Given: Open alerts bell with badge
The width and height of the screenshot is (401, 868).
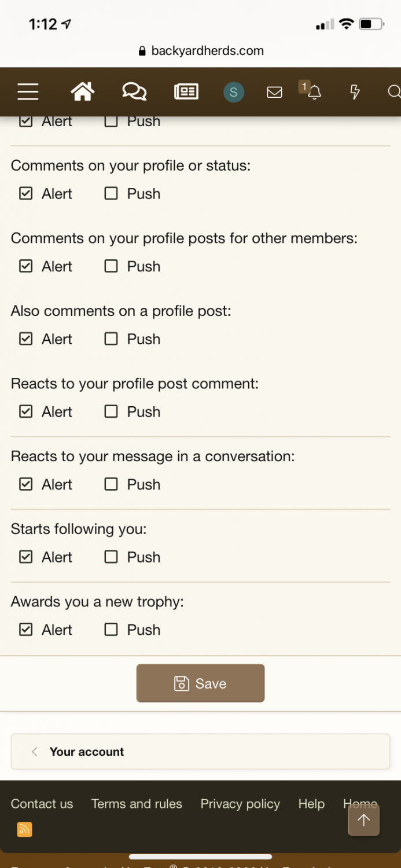Looking at the screenshot, I should [x=313, y=91].
